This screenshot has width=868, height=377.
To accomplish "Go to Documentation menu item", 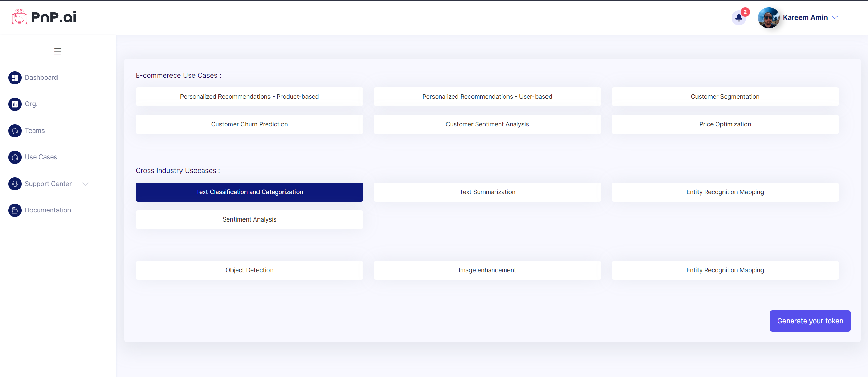I will [x=48, y=210].
